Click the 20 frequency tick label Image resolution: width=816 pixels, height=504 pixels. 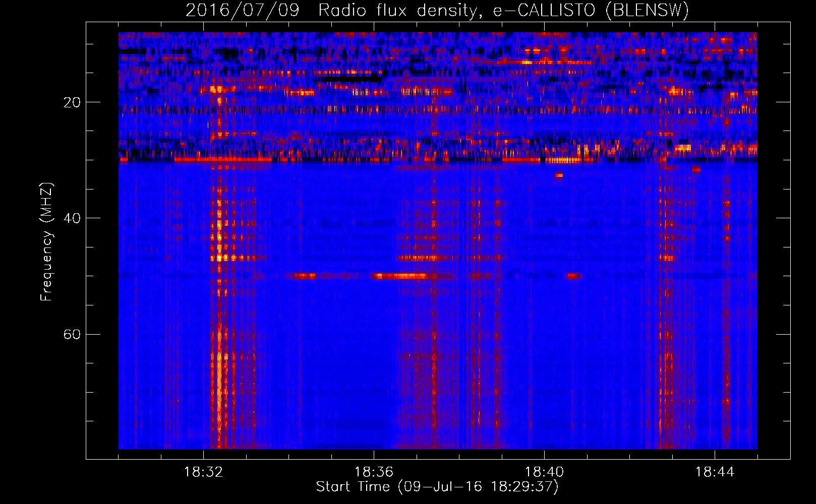coord(72,102)
